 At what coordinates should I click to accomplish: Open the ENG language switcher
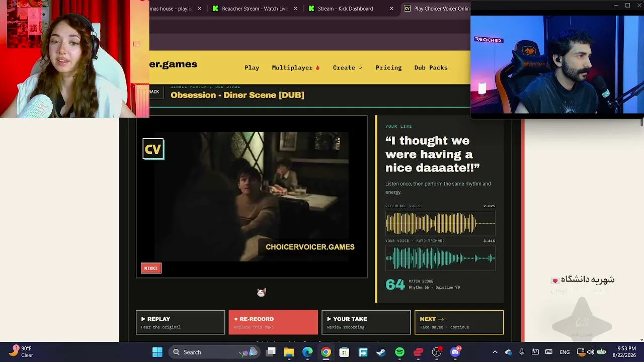tap(565, 352)
